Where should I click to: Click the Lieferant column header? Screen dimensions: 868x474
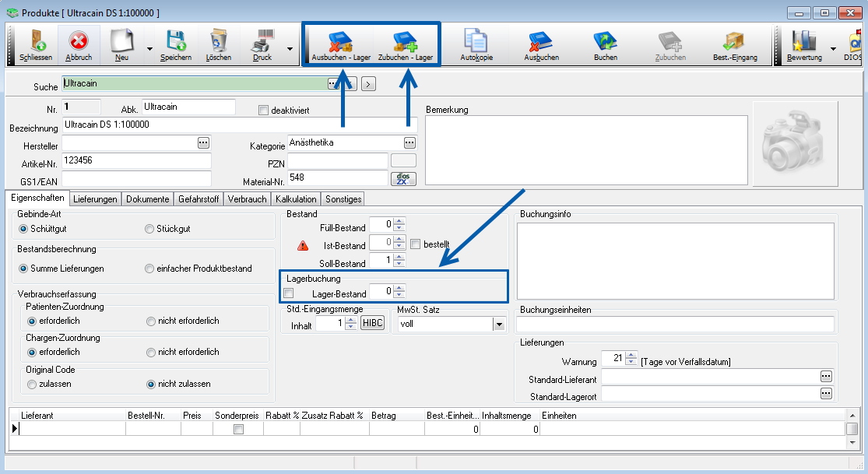coord(72,416)
